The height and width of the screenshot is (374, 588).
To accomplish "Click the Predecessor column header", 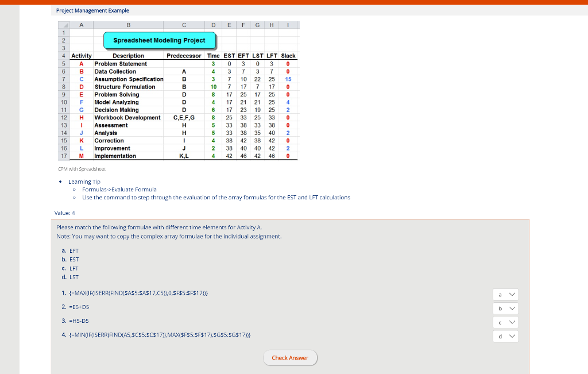I will pyautogui.click(x=184, y=56).
